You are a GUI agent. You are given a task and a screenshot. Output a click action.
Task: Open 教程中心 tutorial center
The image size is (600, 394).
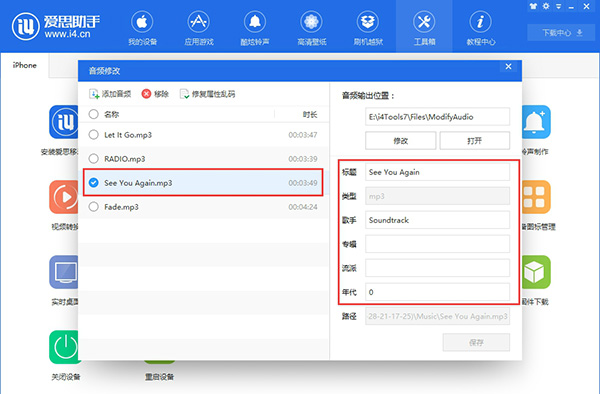(481, 28)
